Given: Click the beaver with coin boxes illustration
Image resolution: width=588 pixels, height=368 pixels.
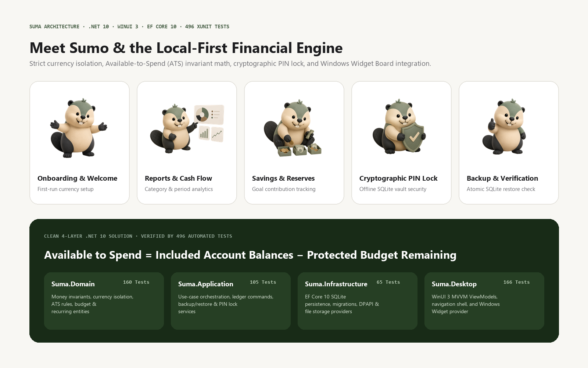Looking at the screenshot, I should coord(293,128).
